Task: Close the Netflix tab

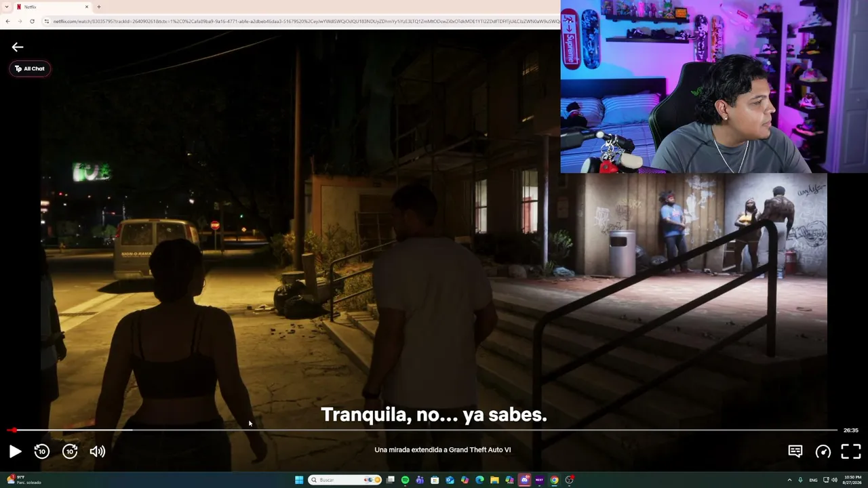Action: pyautogui.click(x=87, y=7)
